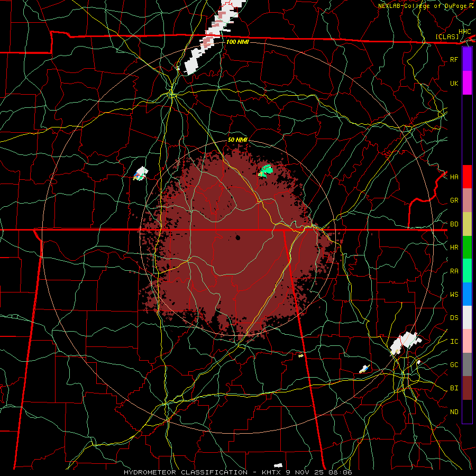Click the [CLAS] unit label
The width and height of the screenshot is (476, 476).
(447, 36)
